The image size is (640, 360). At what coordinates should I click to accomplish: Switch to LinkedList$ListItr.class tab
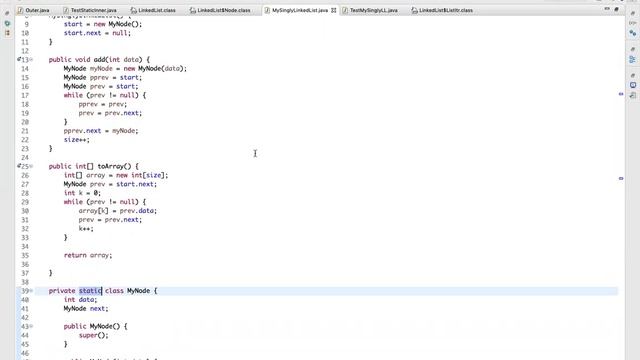(442, 10)
